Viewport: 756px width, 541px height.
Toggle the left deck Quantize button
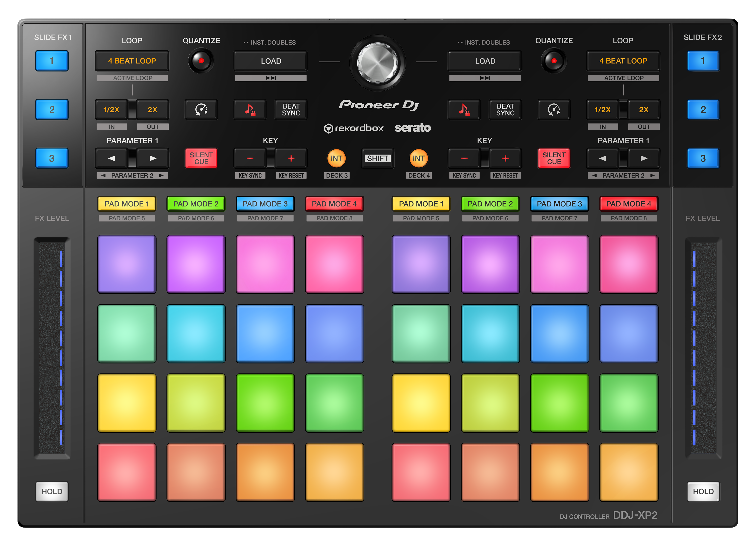click(x=201, y=61)
